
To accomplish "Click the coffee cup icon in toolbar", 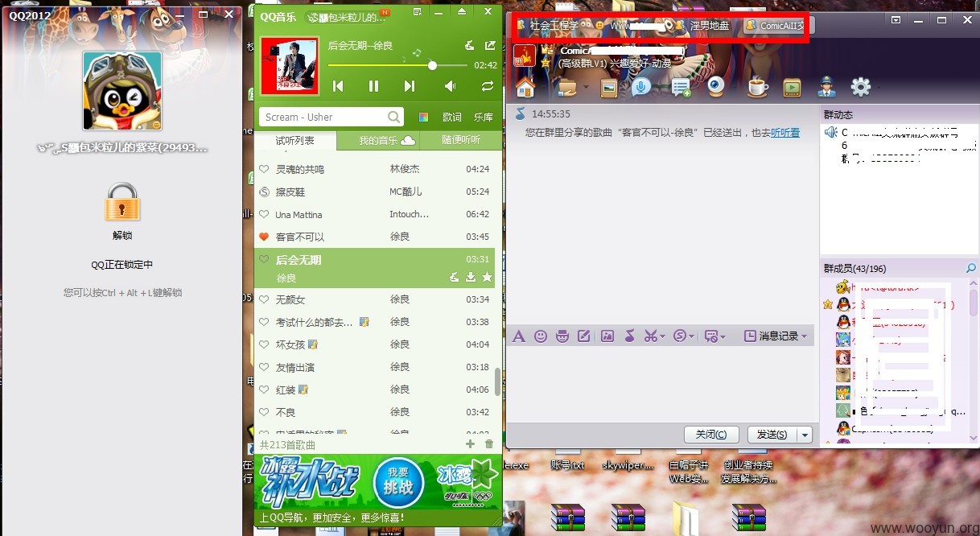I will 757,87.
